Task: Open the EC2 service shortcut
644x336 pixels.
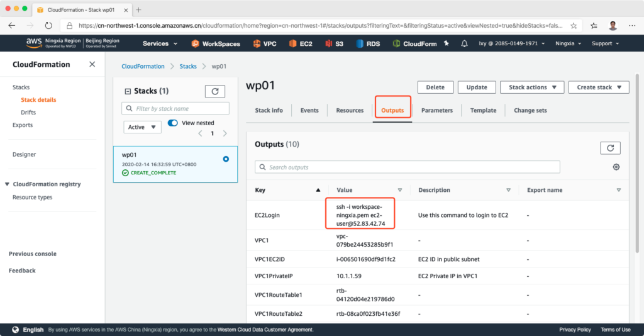Action: [x=301, y=43]
